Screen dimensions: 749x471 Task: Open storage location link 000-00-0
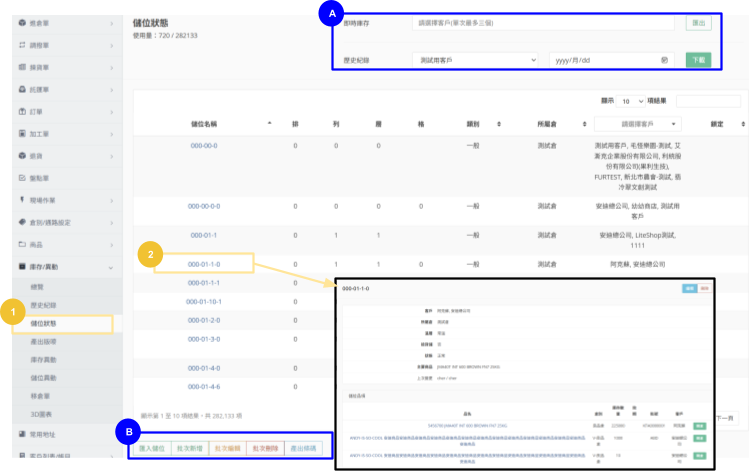pyautogui.click(x=204, y=146)
